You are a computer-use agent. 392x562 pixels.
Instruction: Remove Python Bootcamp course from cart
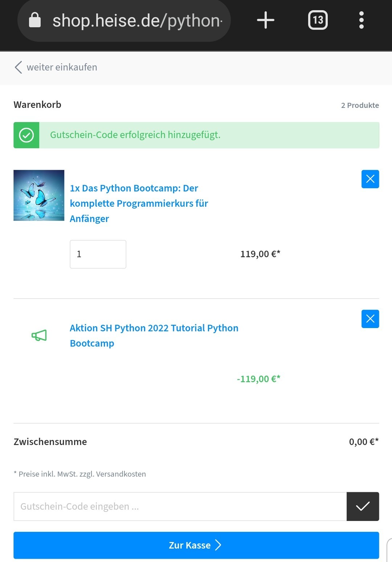[370, 179]
